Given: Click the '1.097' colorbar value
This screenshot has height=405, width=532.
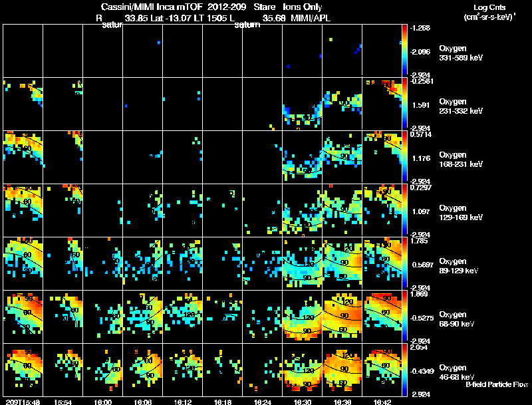Looking at the screenshot, I should [421, 211].
